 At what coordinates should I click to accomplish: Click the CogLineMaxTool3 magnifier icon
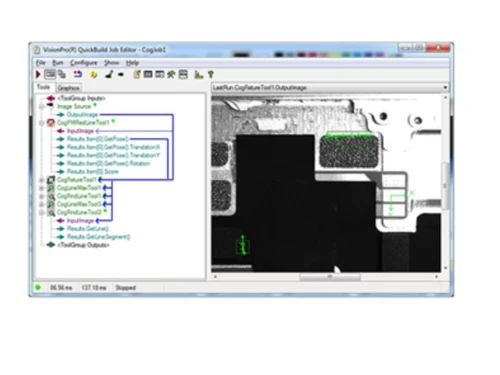[51, 204]
